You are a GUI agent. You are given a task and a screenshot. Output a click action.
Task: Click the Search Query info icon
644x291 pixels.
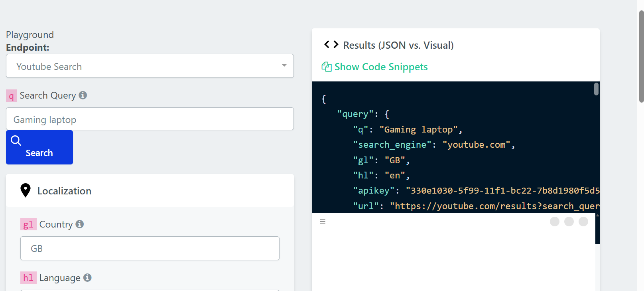click(x=83, y=95)
